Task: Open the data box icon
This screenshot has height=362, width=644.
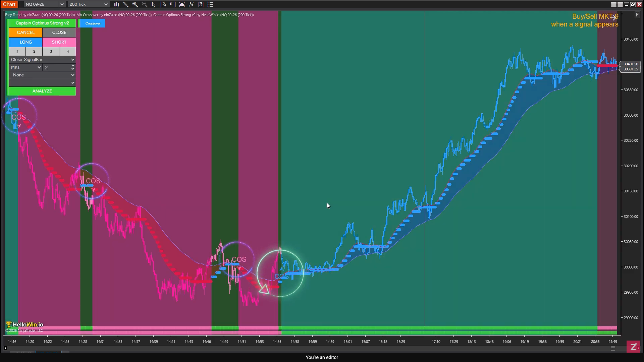Action: click(163, 4)
